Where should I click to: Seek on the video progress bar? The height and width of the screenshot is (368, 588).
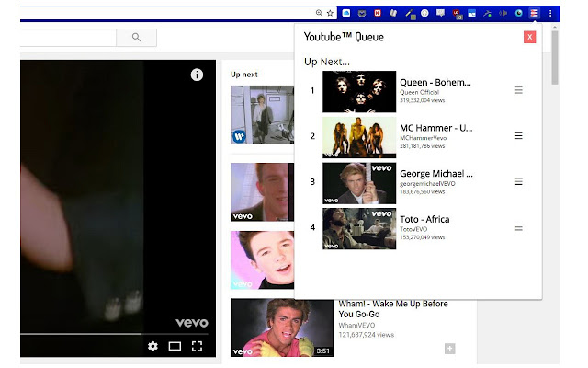(x=114, y=333)
